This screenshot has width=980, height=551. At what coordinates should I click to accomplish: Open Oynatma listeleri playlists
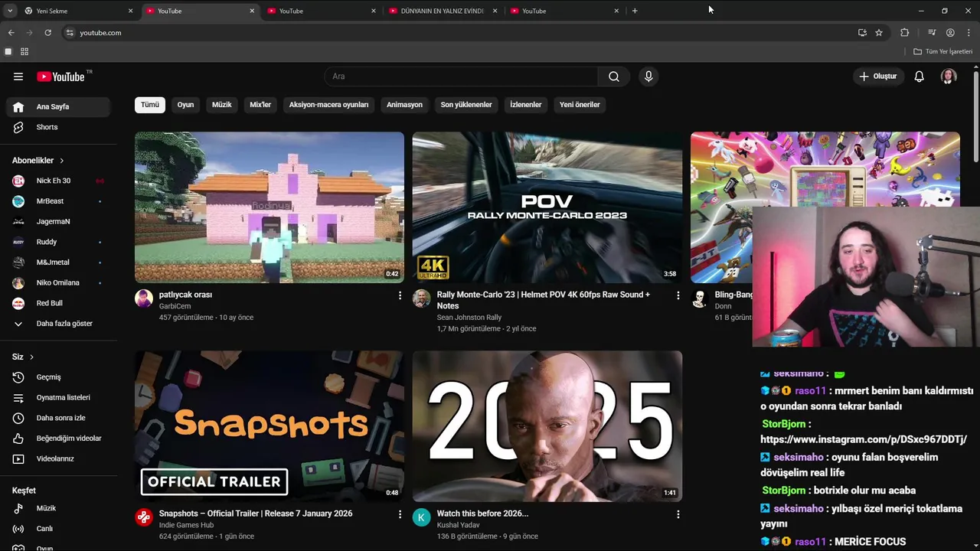click(60, 397)
